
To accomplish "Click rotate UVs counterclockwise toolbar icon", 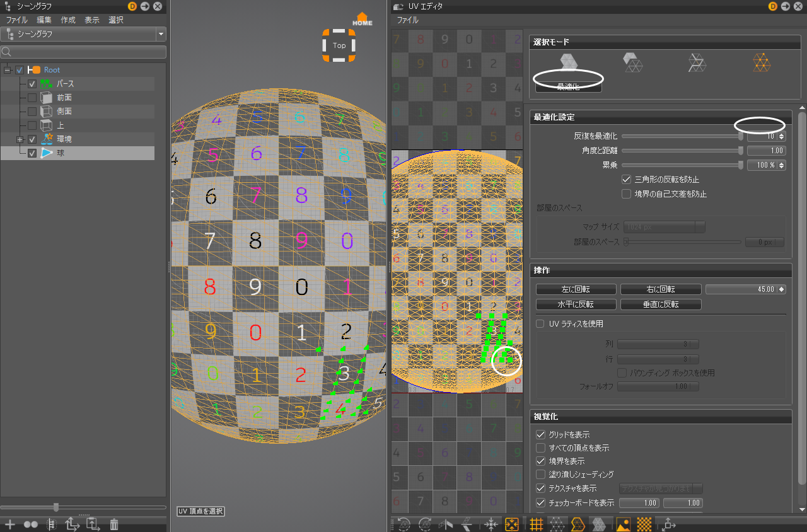I will click(x=404, y=524).
